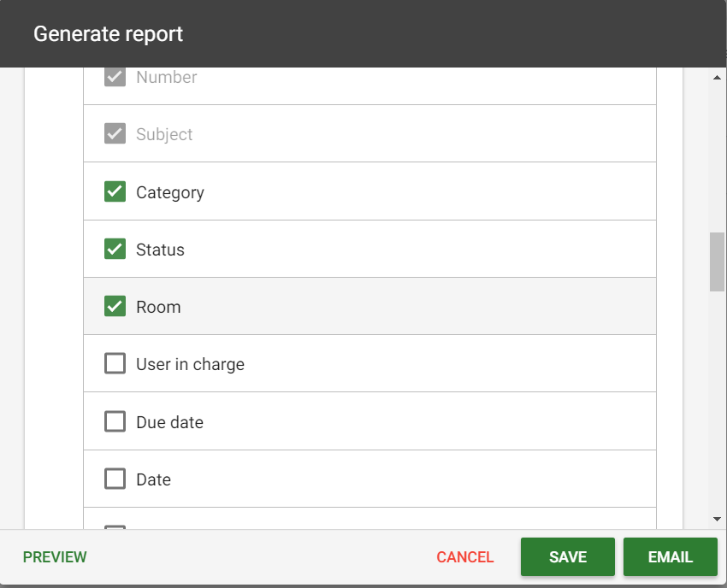Send the report via EMAIL button

pyautogui.click(x=670, y=557)
